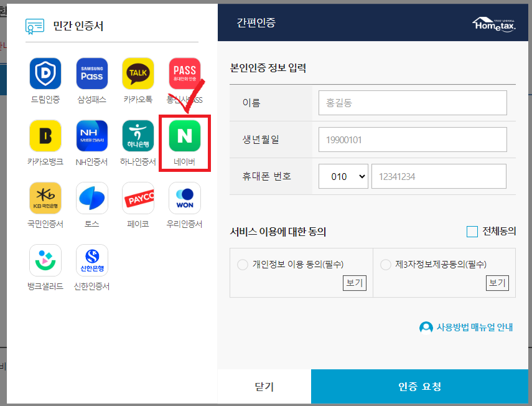Select the 뱅크샐러드 certificate icon

(45, 260)
